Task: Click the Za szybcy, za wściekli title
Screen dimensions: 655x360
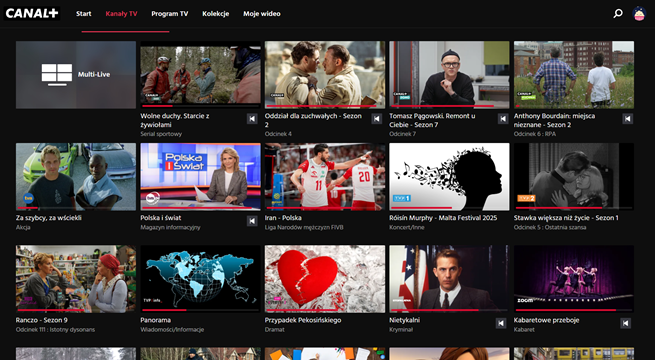Action: coord(48,218)
